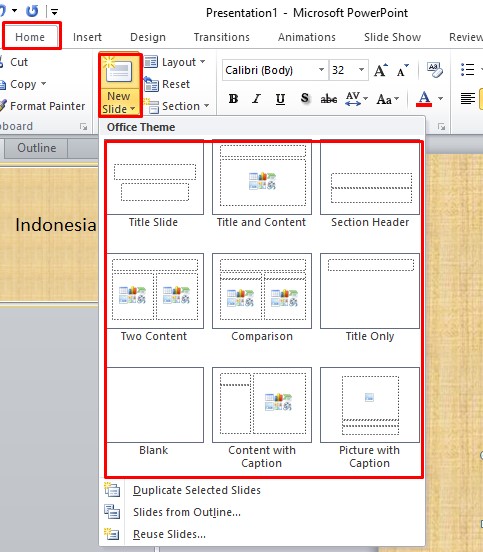
Task: Click the Duplicate Selected Slides icon
Action: [112, 490]
